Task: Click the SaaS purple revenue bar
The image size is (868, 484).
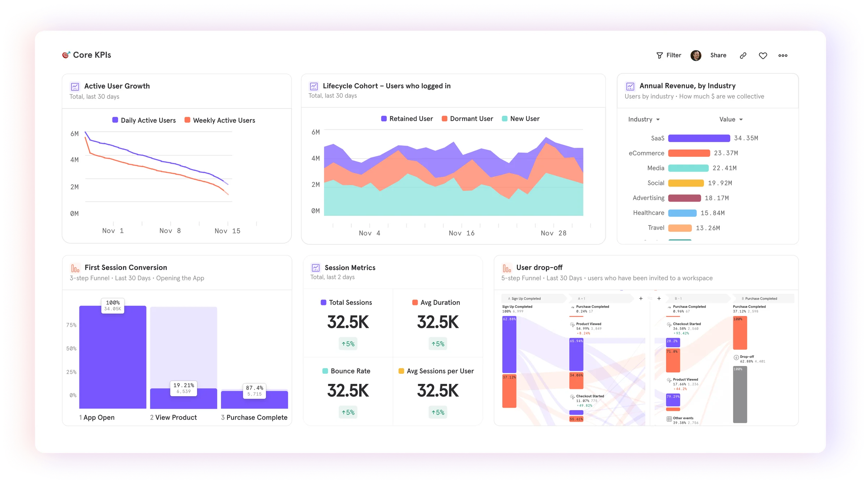Action: click(x=699, y=138)
